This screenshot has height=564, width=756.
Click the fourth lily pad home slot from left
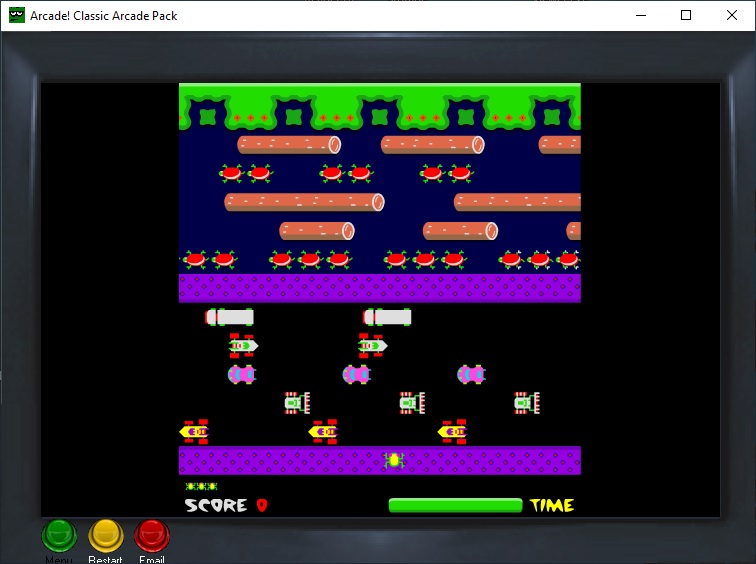[x=466, y=117]
